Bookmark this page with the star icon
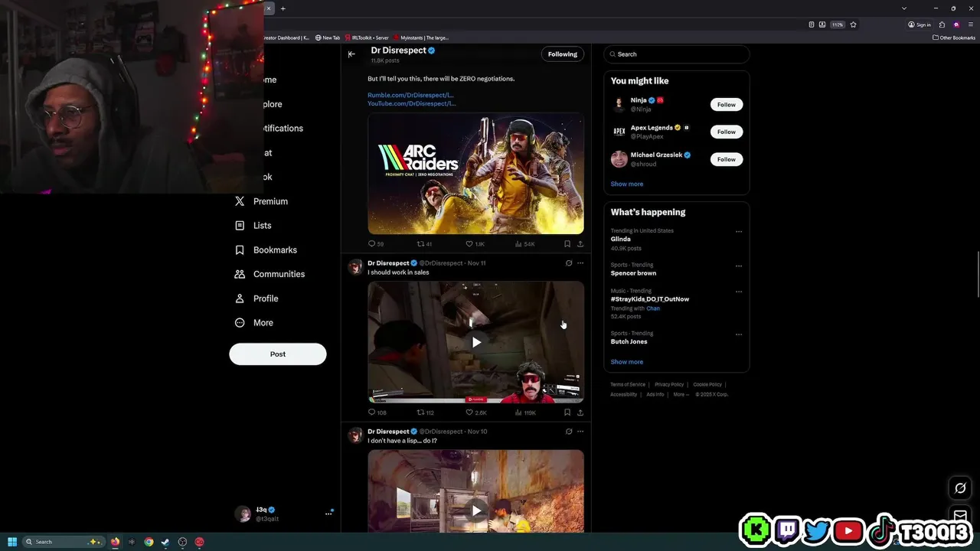 (853, 24)
